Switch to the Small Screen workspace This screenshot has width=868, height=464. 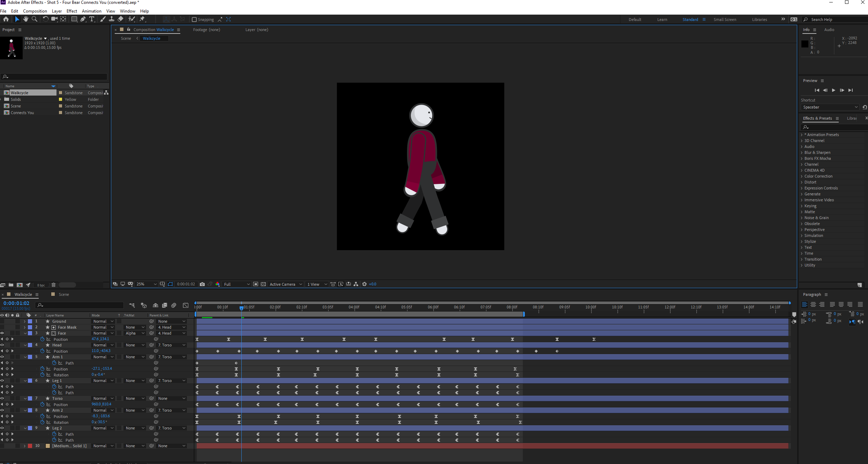(725, 20)
